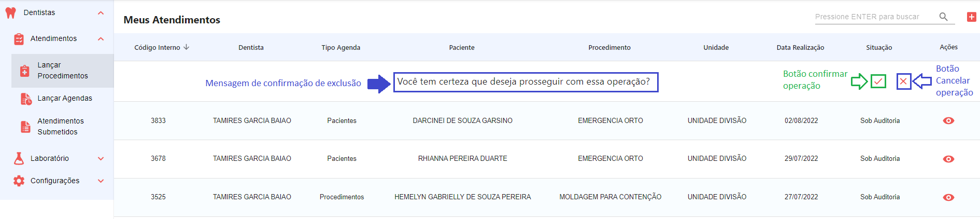Collapse the Atendimentos section chevron
The height and width of the screenshot is (219, 980).
coord(101,39)
